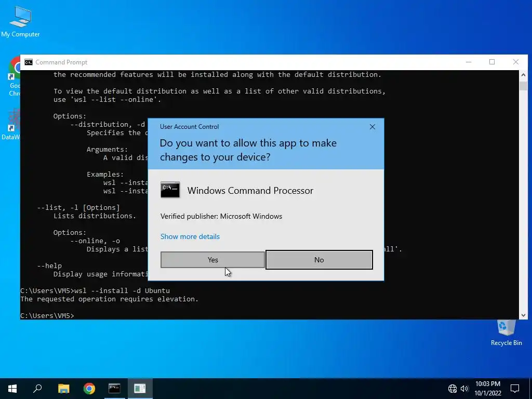Open taskbar search magnifier

click(x=37, y=389)
